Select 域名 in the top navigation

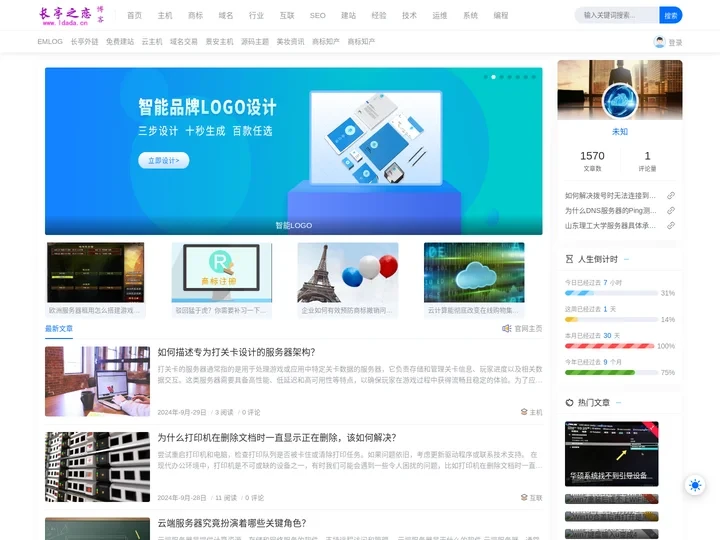tap(226, 16)
